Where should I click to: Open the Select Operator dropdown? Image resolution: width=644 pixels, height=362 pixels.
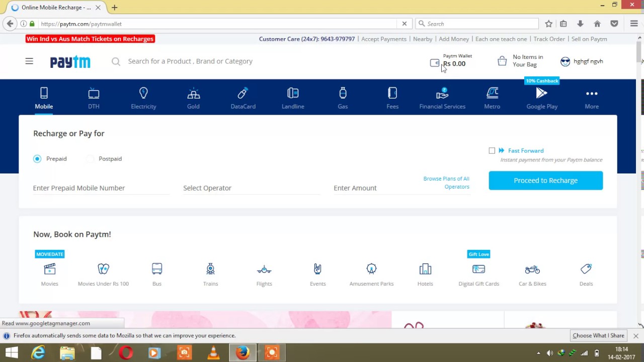251,188
